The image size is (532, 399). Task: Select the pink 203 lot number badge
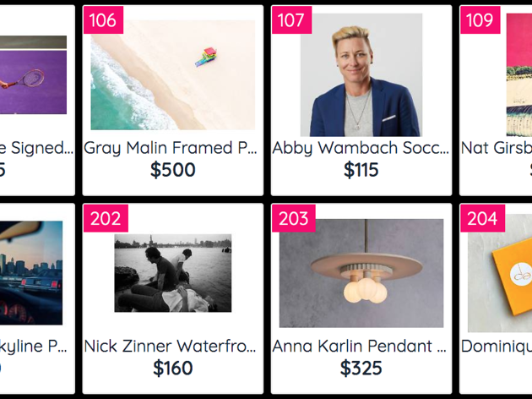coord(294,218)
